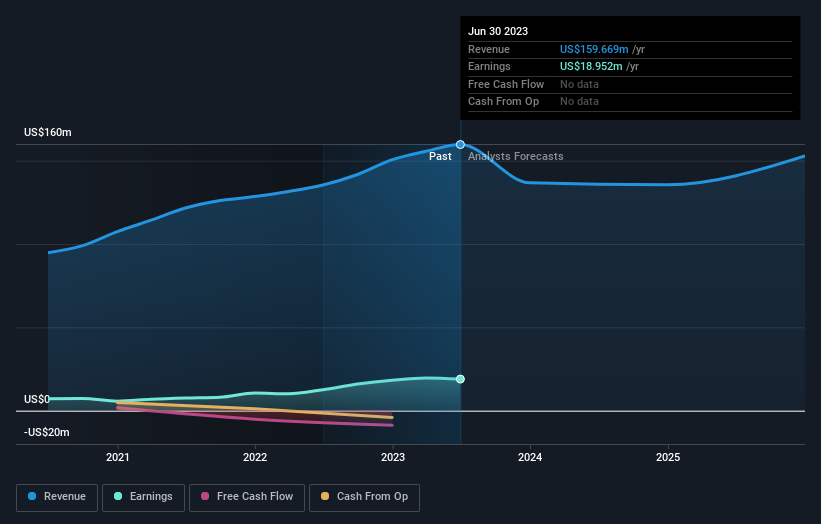The width and height of the screenshot is (821, 524).
Task: Click the 2024 x-axis label
Action: pos(530,457)
